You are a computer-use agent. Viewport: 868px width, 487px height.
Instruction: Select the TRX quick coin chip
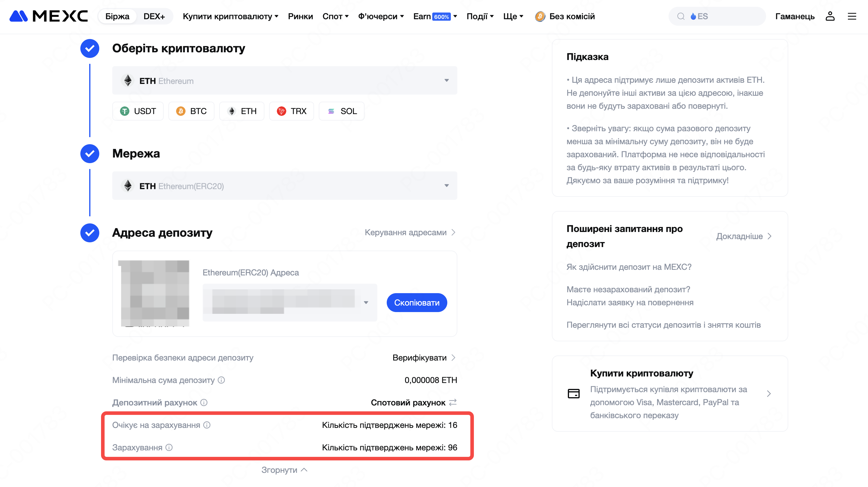coord(292,111)
